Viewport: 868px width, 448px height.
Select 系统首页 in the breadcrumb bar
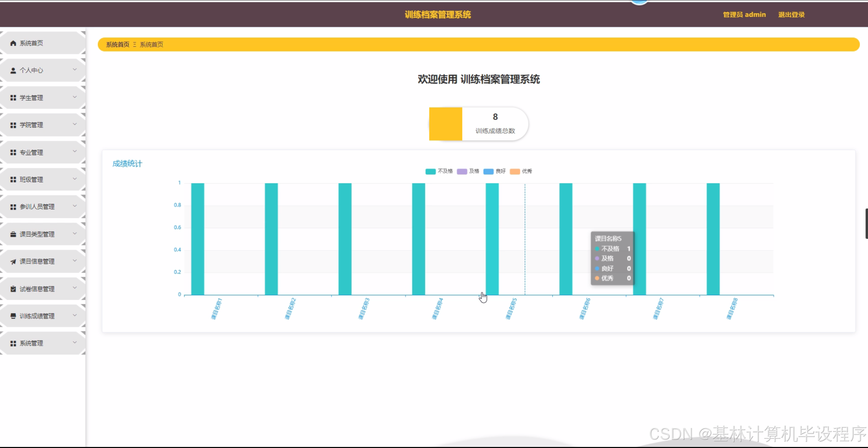[117, 44]
